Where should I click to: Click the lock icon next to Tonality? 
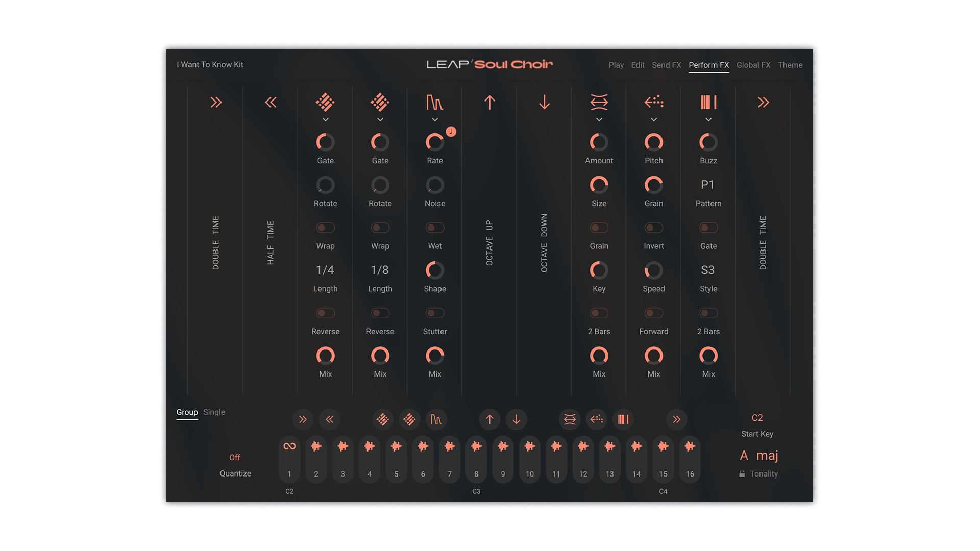pos(742,473)
